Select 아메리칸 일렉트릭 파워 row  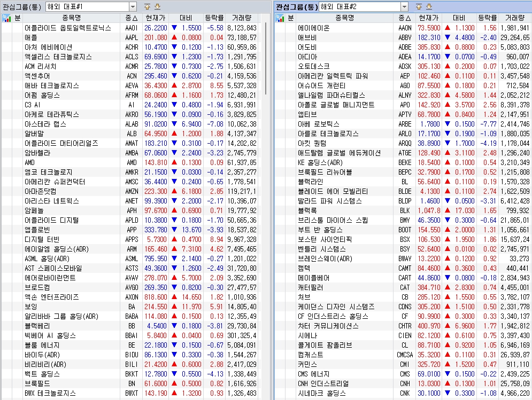pos(403,76)
